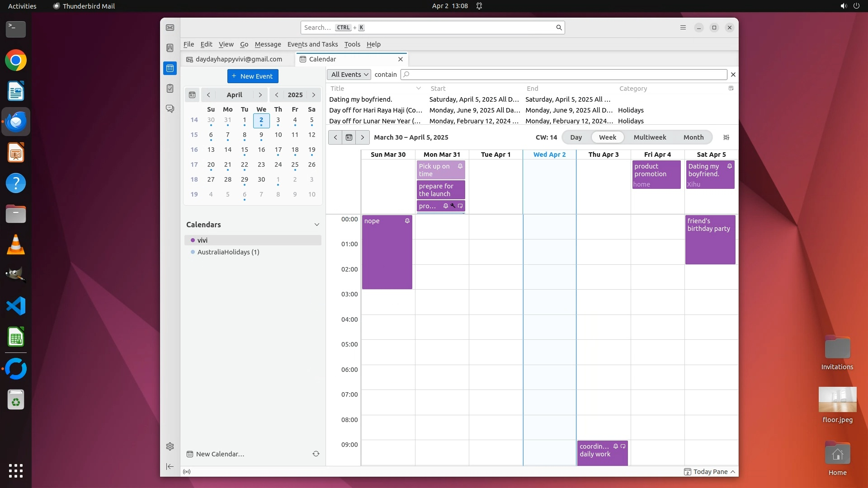Open the Events and Tasks menu
Screen dimensions: 868x488
[x=312, y=44]
